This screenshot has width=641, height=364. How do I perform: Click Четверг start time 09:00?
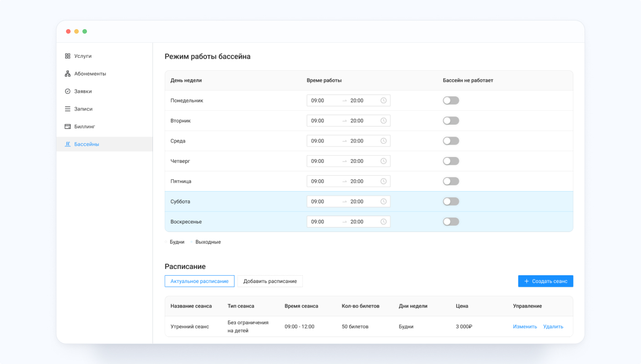click(318, 161)
